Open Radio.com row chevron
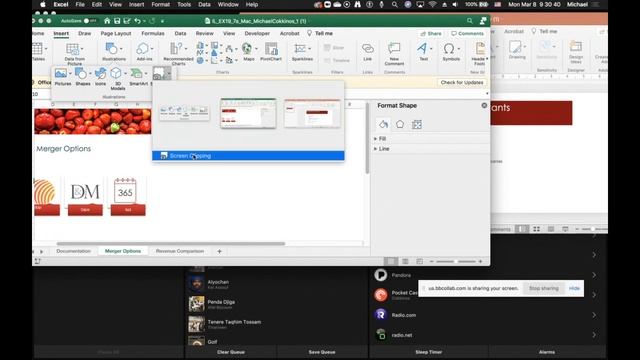Viewport: 640px width, 360px height. pyautogui.click(x=594, y=315)
